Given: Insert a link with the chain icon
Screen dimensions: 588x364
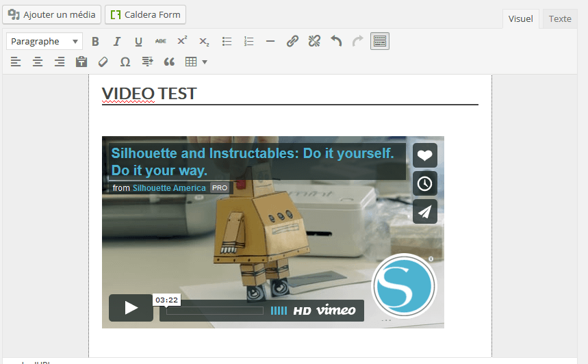Looking at the screenshot, I should click(292, 41).
